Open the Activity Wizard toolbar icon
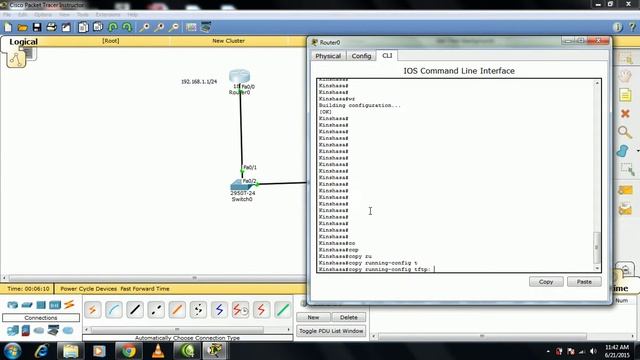 point(66,27)
